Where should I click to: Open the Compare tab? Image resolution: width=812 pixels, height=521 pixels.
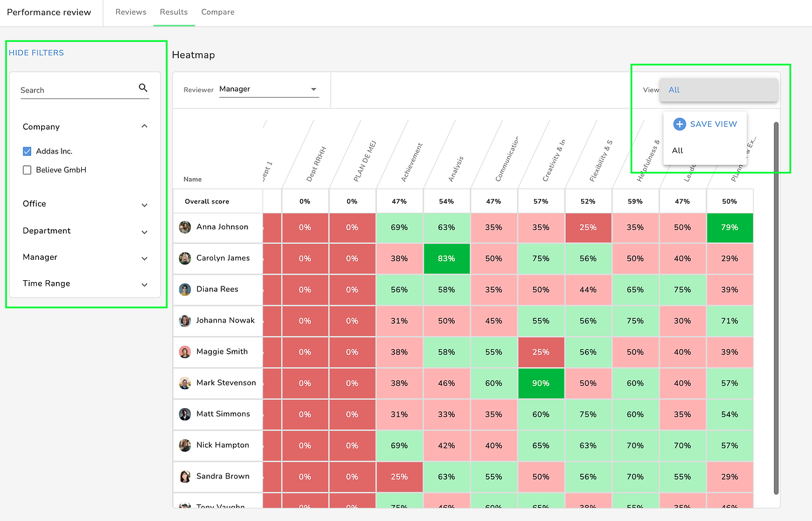pos(218,12)
